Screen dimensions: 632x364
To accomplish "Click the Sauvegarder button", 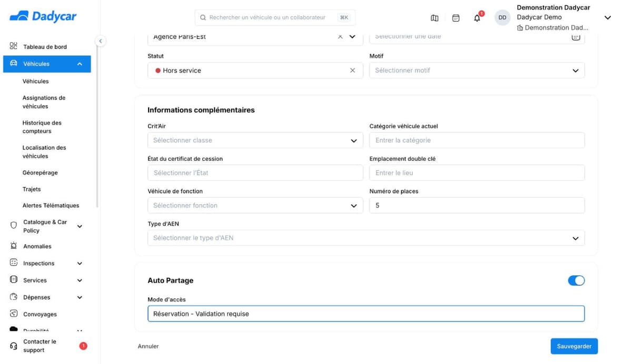I will pyautogui.click(x=574, y=346).
